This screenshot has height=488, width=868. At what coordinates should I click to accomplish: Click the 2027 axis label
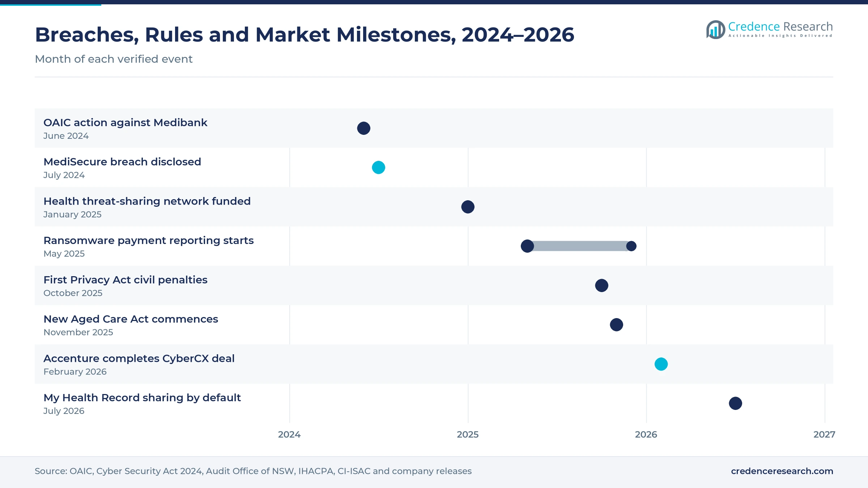point(824,435)
